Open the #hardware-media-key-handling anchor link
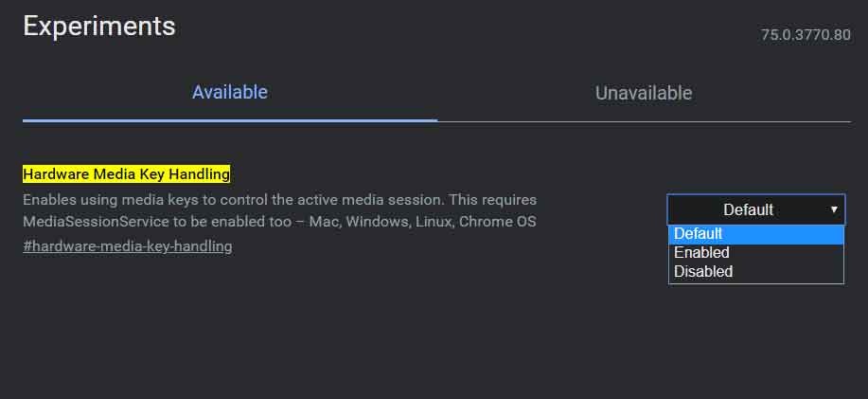The height and width of the screenshot is (399, 868). (127, 246)
